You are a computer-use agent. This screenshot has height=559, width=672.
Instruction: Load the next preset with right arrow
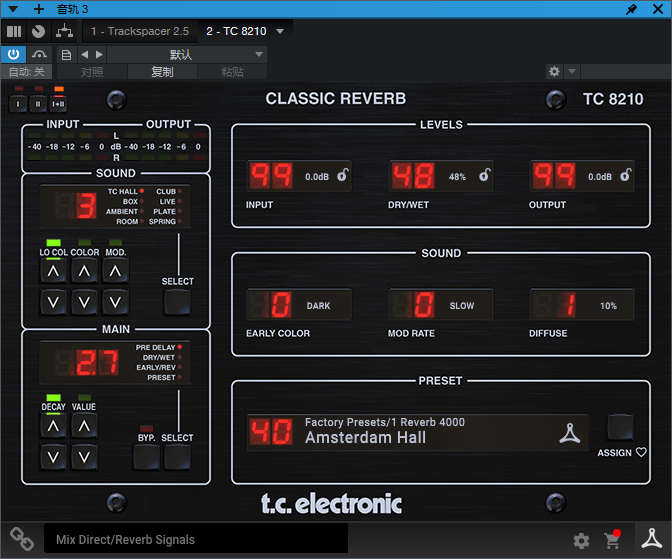point(99,54)
